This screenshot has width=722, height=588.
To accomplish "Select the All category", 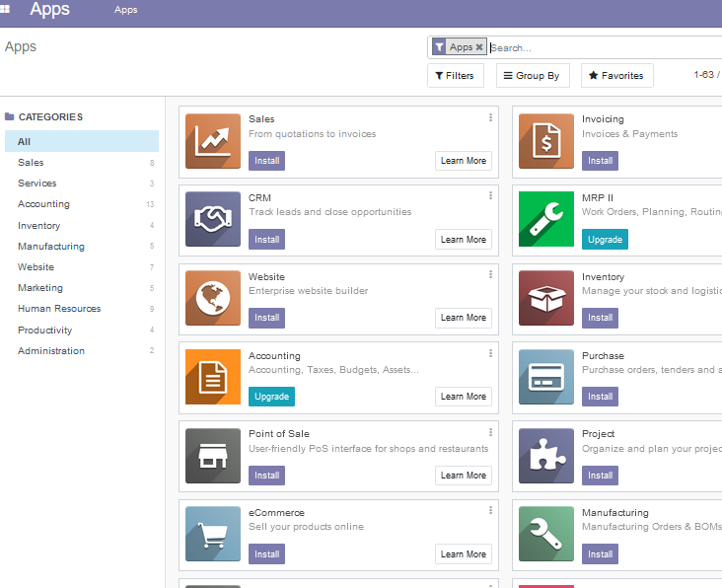I will (82, 141).
